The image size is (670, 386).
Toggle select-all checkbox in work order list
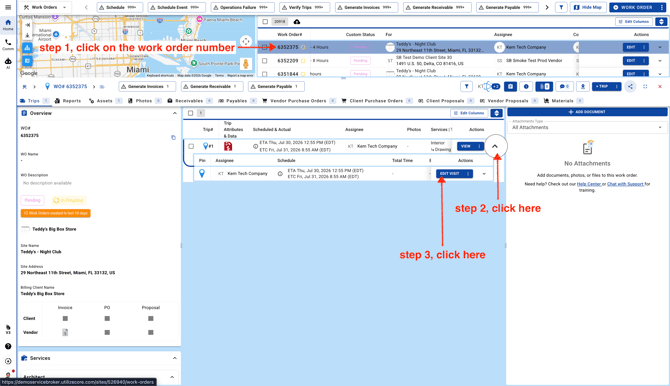265,21
